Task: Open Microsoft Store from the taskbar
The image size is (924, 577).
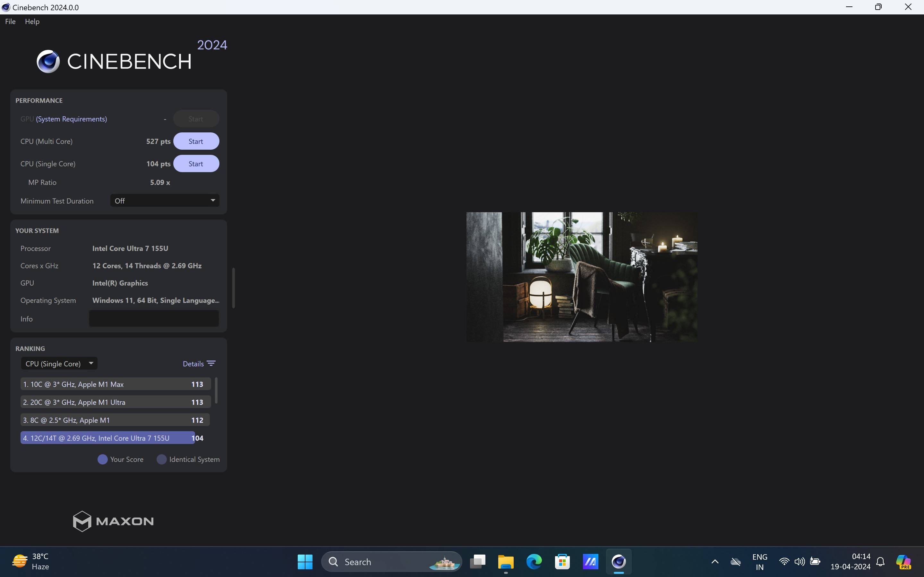Action: (562, 561)
